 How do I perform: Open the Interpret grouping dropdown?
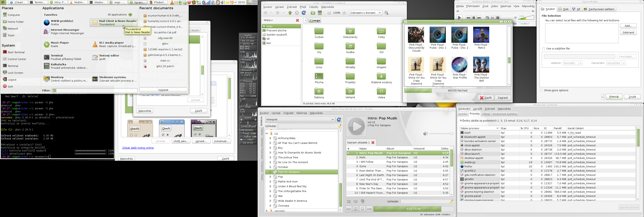300,120
